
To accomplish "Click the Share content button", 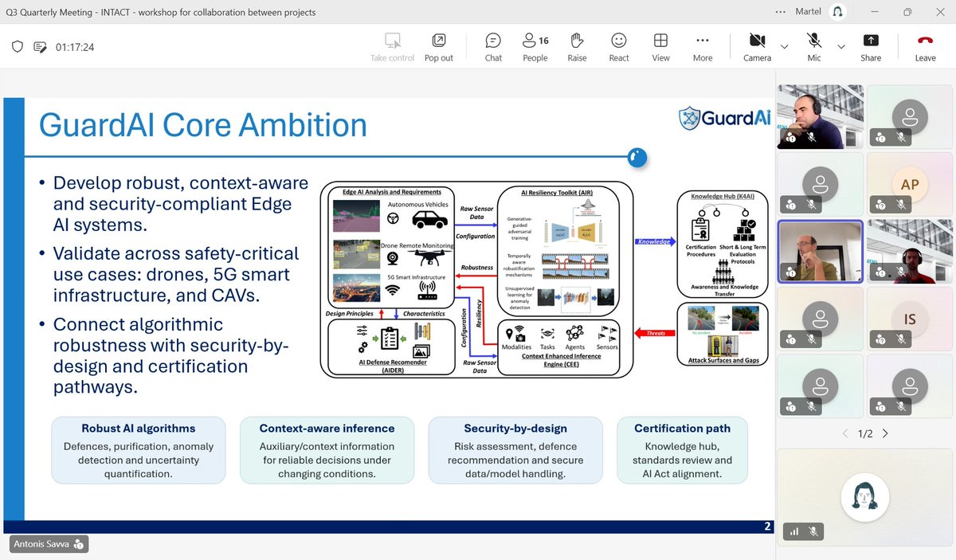I will tap(871, 47).
